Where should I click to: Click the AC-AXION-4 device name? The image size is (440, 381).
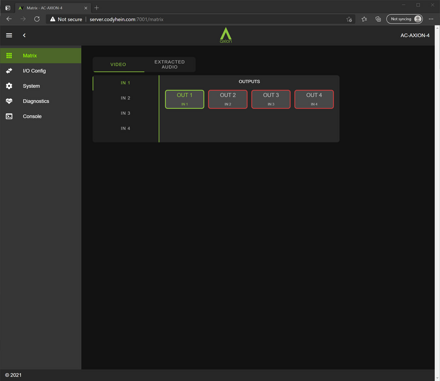415,35
